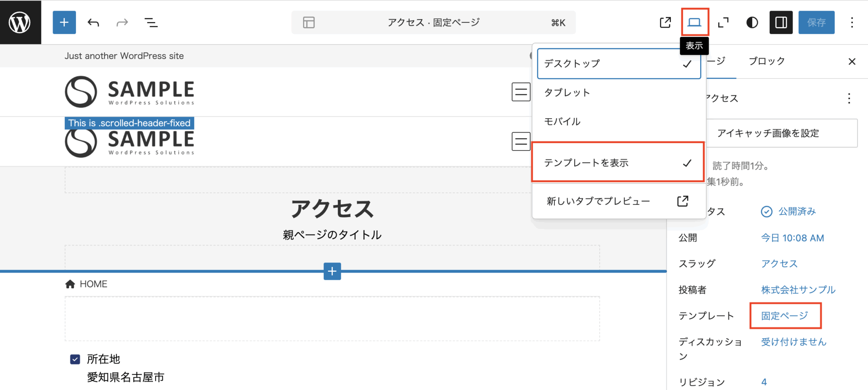Uncheck the 所在地 checkbox
868x390 pixels.
coord(75,359)
